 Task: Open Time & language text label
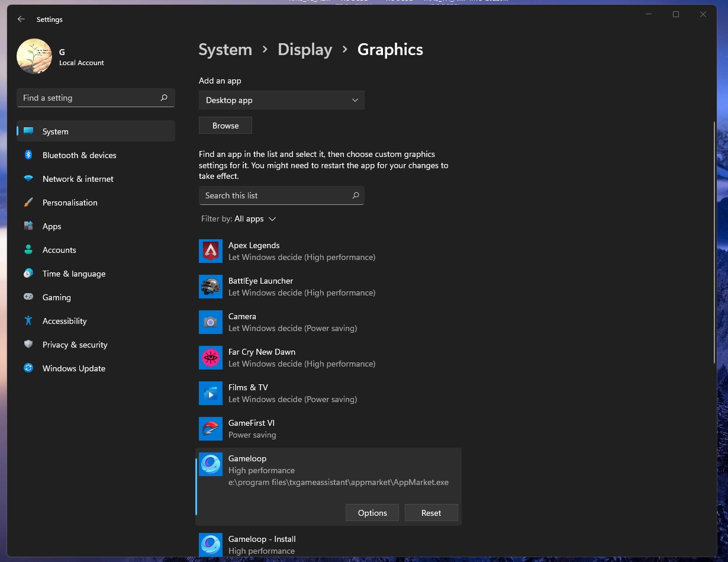(x=74, y=274)
